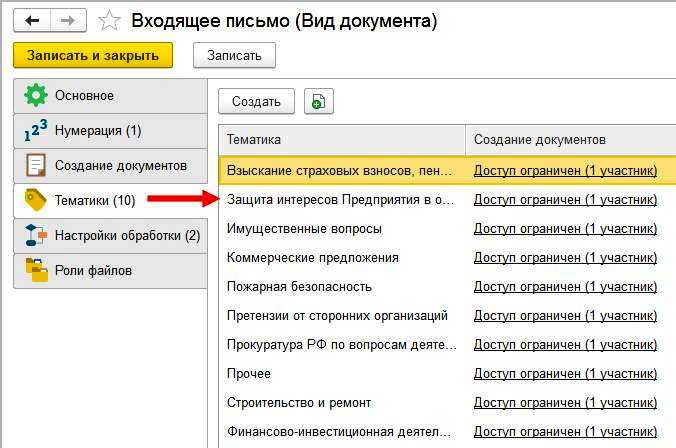The width and height of the screenshot is (676, 448).
Task: Switch to the Роли файлов tab
Action: click(x=110, y=271)
